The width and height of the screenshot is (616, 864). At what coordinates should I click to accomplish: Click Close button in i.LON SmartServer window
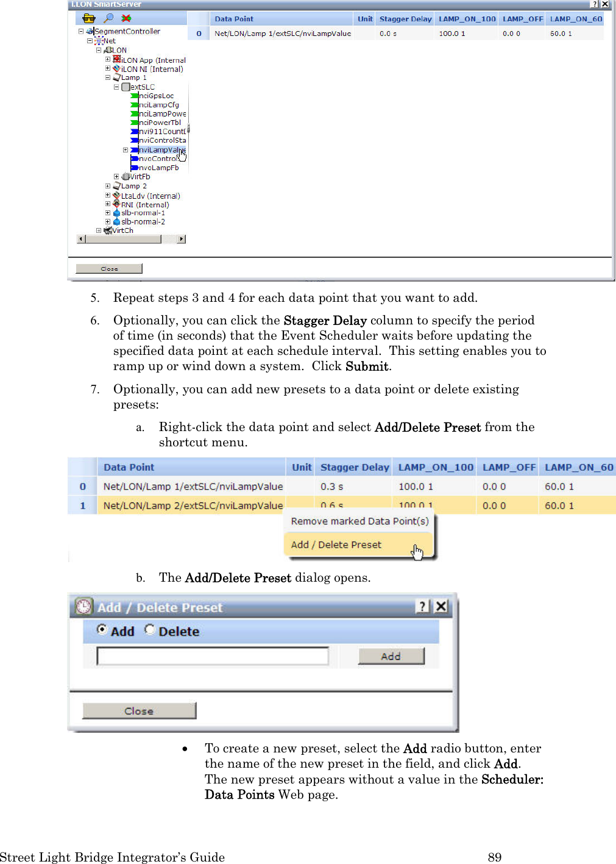tap(109, 268)
